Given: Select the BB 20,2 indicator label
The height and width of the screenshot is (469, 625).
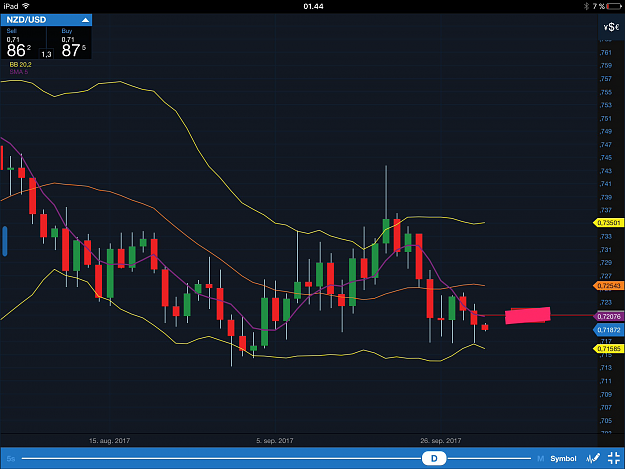Looking at the screenshot, I should pos(20,65).
